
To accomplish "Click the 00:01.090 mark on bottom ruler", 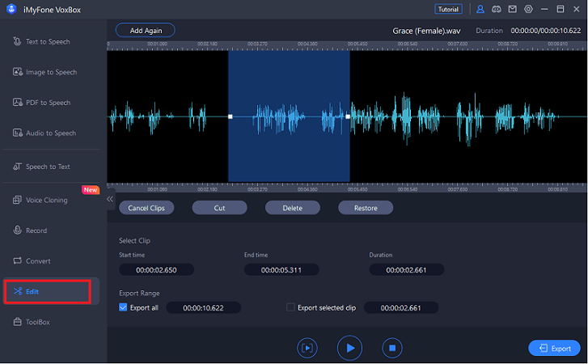I will point(158,189).
